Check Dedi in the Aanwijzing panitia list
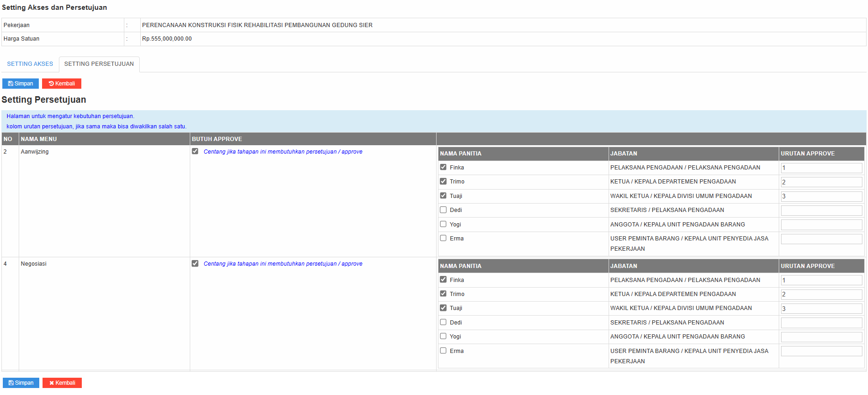The width and height of the screenshot is (868, 395). coord(443,210)
